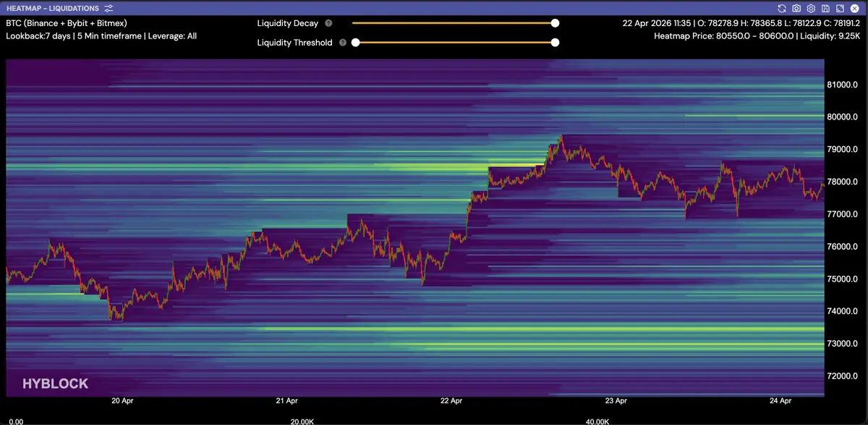Open the heatmap filter settings icon
Viewport: 868px width, 425px height.
point(109,8)
